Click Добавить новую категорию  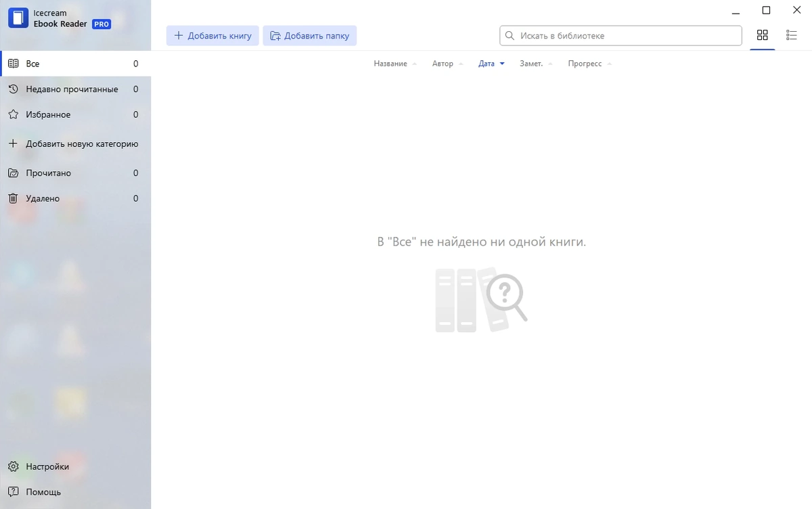tap(76, 143)
